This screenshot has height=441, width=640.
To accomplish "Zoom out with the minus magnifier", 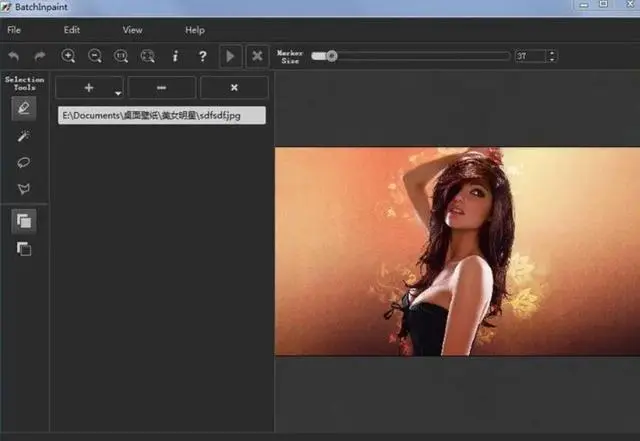I will pyautogui.click(x=95, y=56).
